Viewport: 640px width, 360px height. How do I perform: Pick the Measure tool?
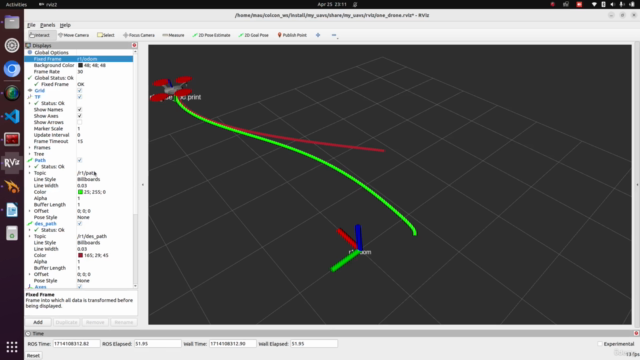coord(173,35)
